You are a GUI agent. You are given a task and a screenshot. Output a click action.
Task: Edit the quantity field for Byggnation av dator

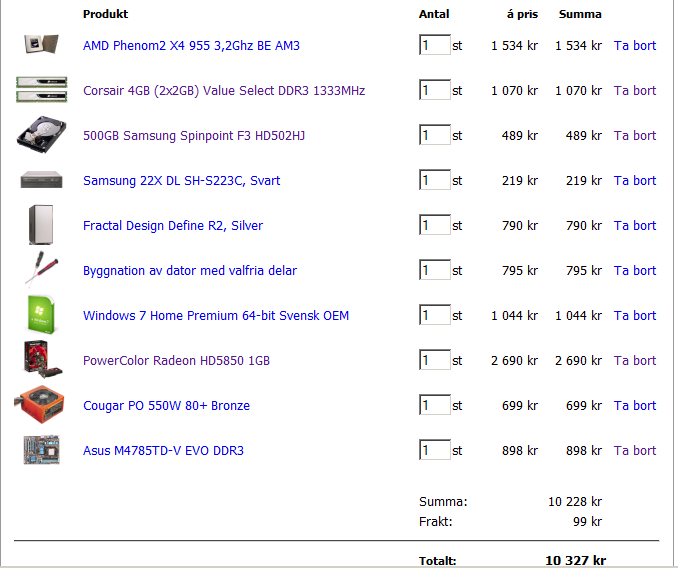[x=435, y=270]
